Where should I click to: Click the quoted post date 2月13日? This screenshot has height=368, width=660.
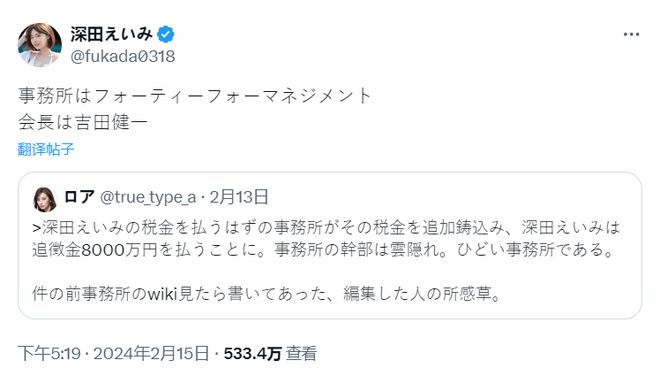click(x=239, y=197)
